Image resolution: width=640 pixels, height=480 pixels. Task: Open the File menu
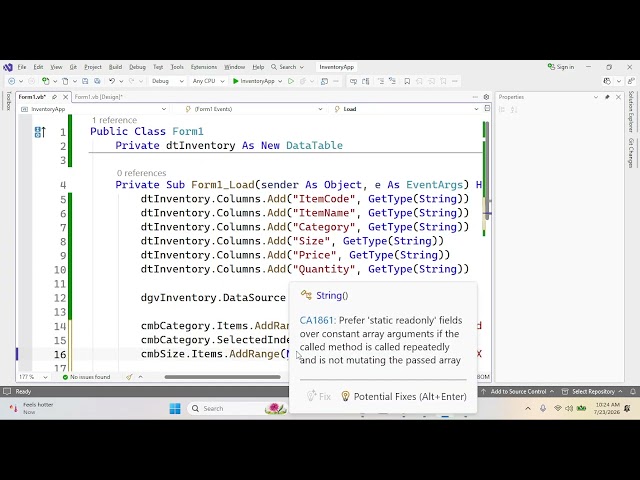point(22,67)
